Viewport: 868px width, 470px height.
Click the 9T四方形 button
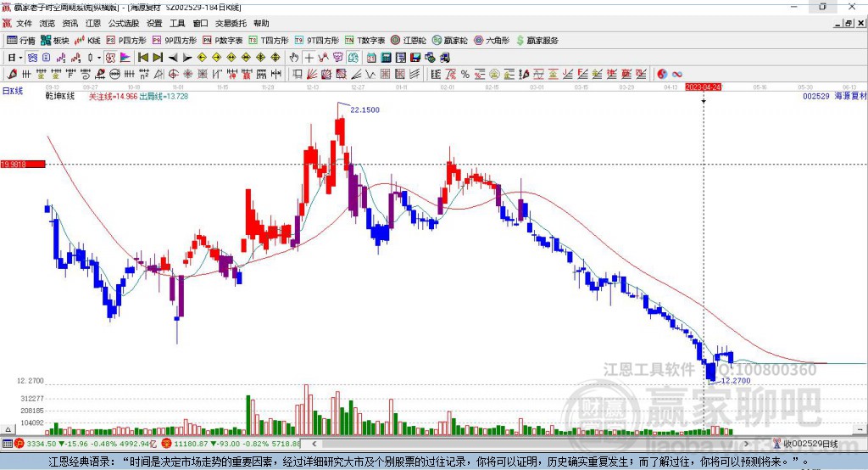point(317,41)
